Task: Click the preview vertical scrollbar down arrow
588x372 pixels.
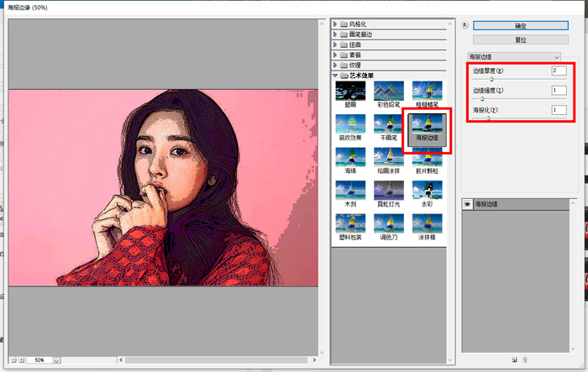Action: pos(322,353)
